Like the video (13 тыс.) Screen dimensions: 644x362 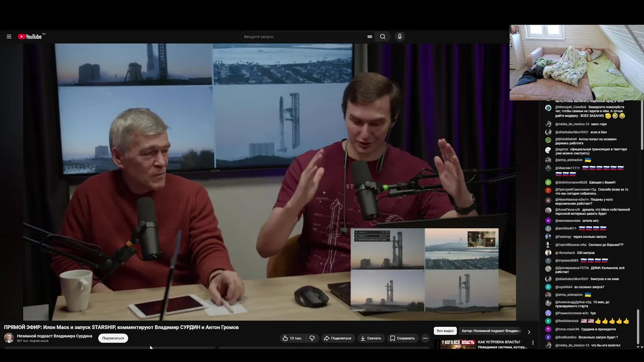click(292, 338)
